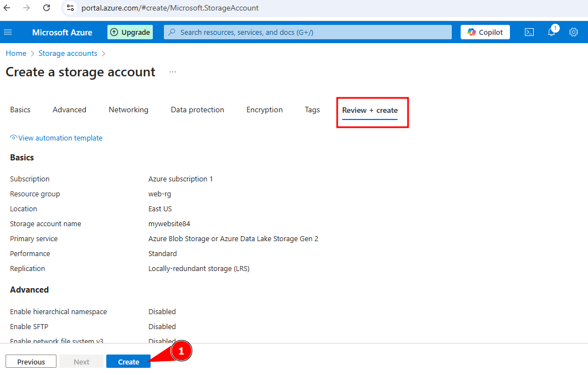Select the 'Standard' performance value

click(162, 254)
